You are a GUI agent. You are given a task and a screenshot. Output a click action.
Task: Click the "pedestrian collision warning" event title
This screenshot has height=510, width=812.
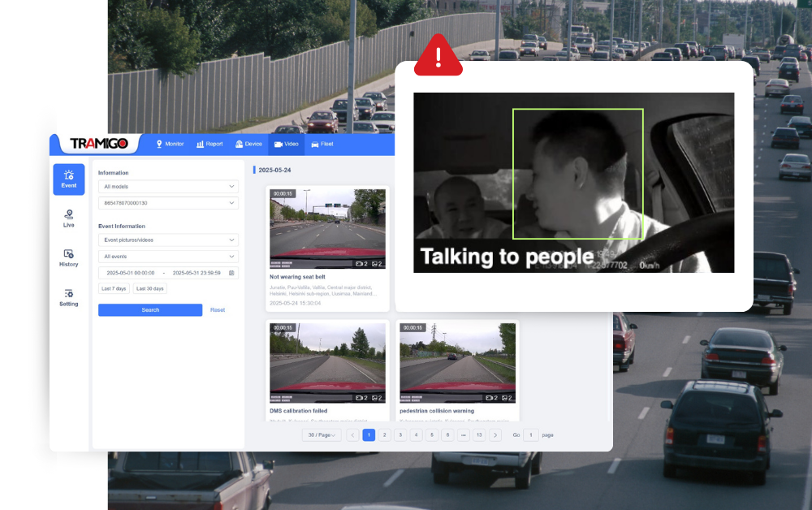(x=437, y=411)
